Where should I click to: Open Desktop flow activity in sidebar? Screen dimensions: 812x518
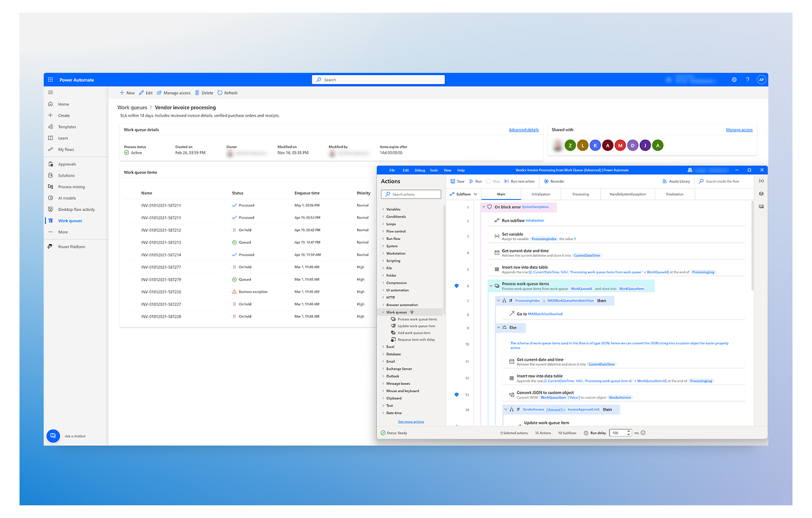[76, 209]
